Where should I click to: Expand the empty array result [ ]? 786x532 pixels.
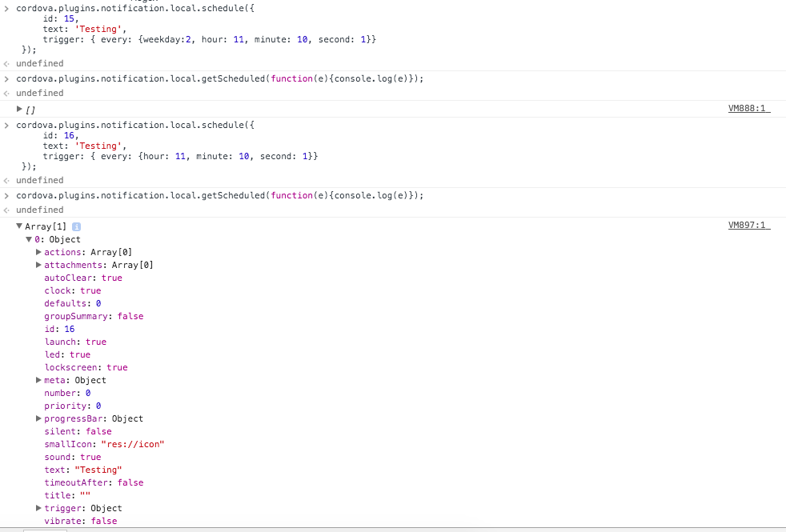[x=19, y=109]
